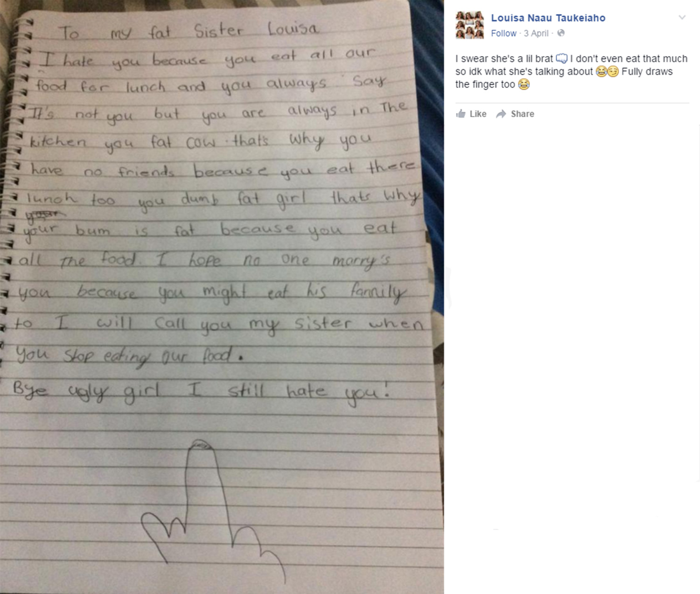Click the Like thumbs-up icon

tap(461, 113)
